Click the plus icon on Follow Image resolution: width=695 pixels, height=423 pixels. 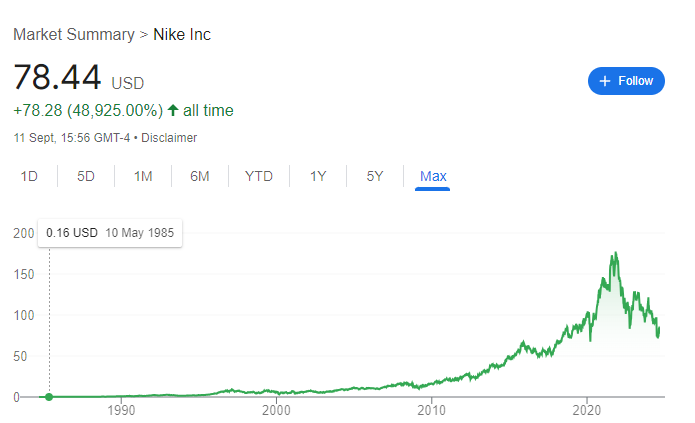[x=604, y=81]
